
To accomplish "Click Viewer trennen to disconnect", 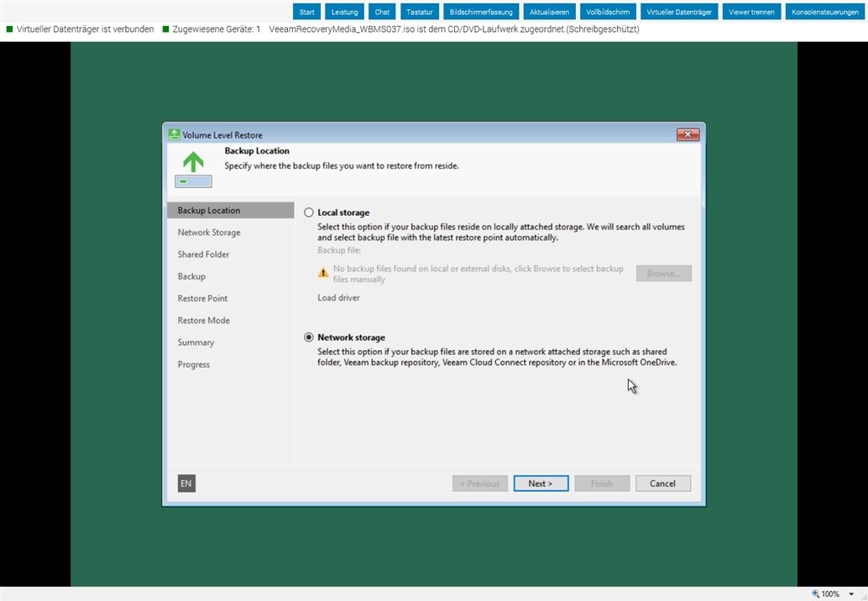I will pyautogui.click(x=752, y=12).
